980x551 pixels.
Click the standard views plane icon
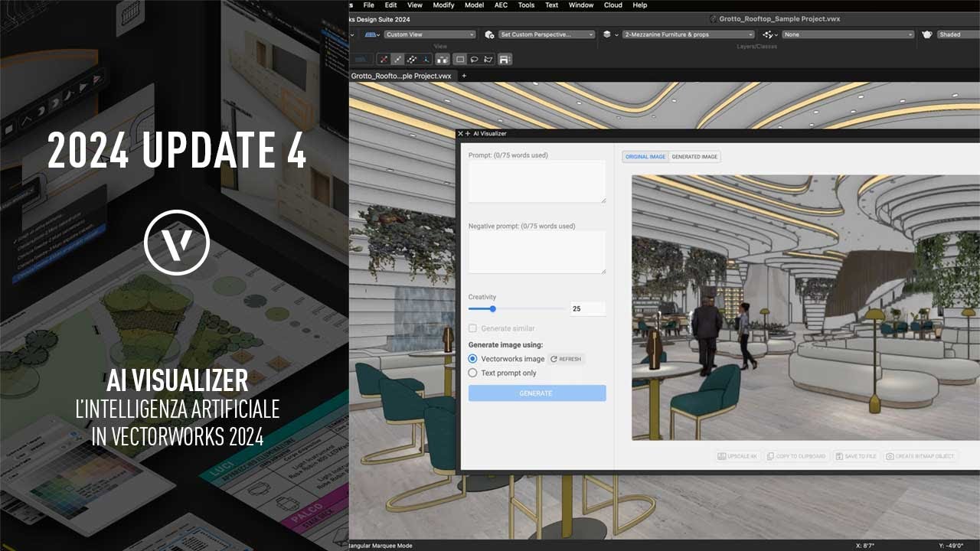(372, 34)
